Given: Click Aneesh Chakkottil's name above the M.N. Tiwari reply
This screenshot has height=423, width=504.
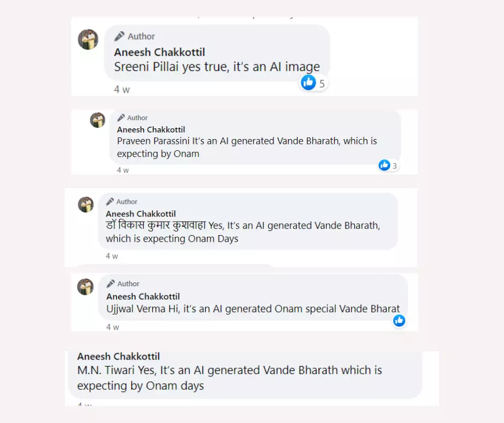Looking at the screenshot, I should point(118,356).
